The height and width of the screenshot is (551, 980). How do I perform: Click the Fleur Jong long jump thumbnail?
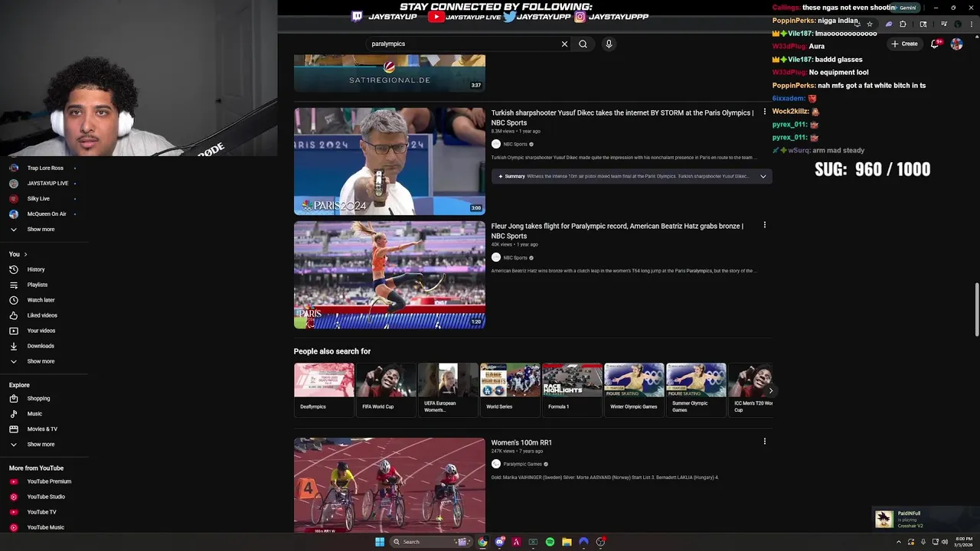[x=390, y=275]
